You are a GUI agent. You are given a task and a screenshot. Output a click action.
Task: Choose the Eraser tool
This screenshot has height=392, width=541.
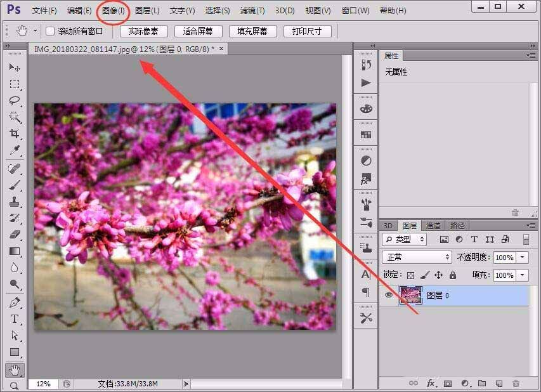point(14,235)
